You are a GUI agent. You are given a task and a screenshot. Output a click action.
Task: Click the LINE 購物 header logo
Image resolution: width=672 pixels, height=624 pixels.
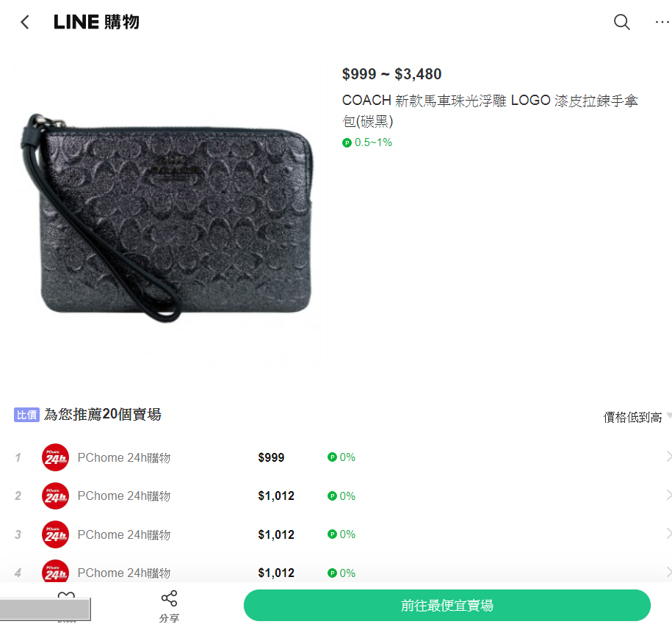pos(96,22)
